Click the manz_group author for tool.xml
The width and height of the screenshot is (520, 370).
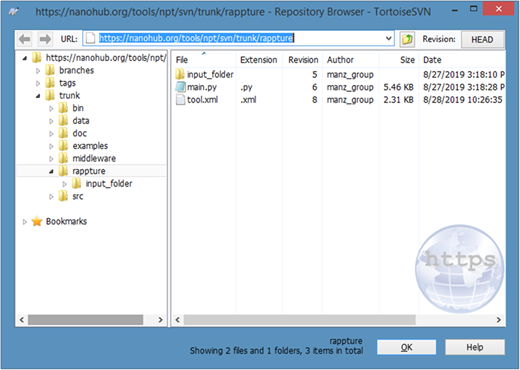(350, 100)
